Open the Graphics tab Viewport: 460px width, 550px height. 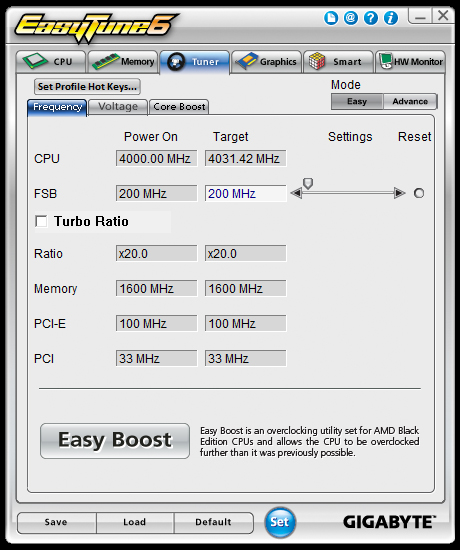(267, 62)
